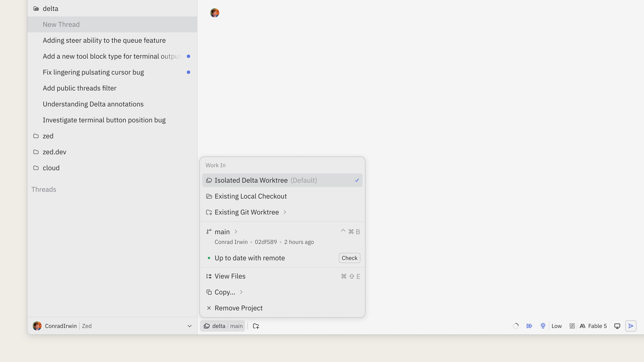Screen dimensions: 644x362
Task: Click the green status dot for remote
Action: 209,258
